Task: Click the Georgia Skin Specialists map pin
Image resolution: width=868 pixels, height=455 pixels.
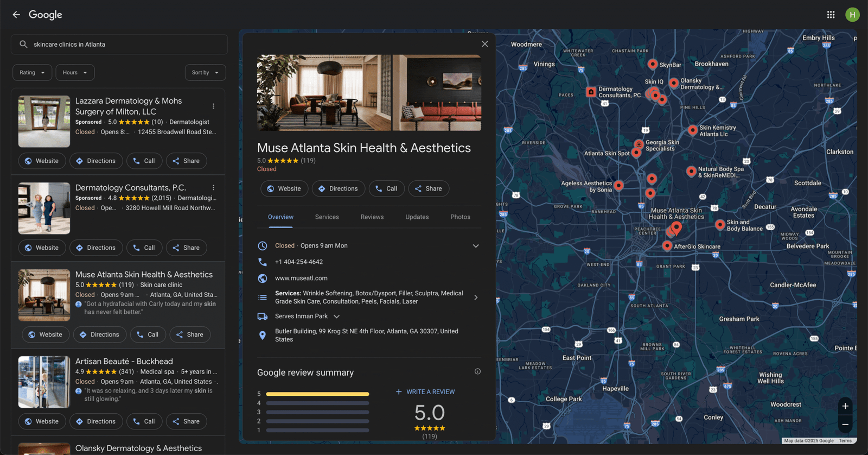Action: tap(639, 144)
